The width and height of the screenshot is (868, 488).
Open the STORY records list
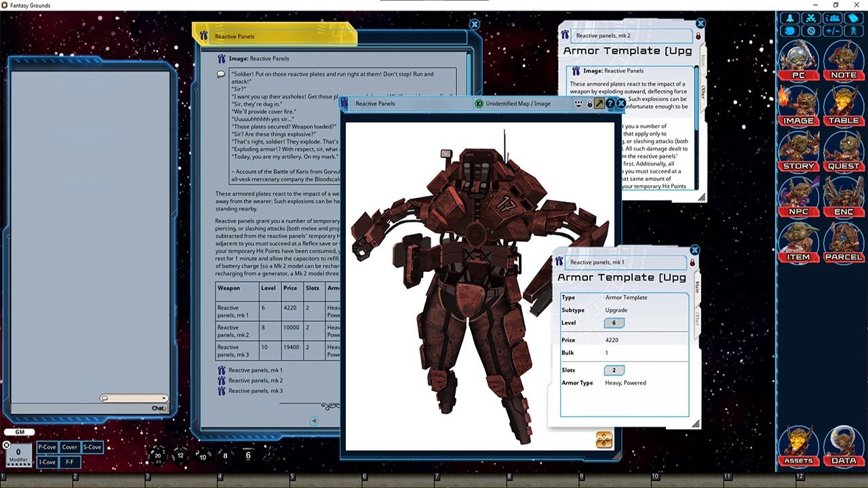(x=798, y=152)
